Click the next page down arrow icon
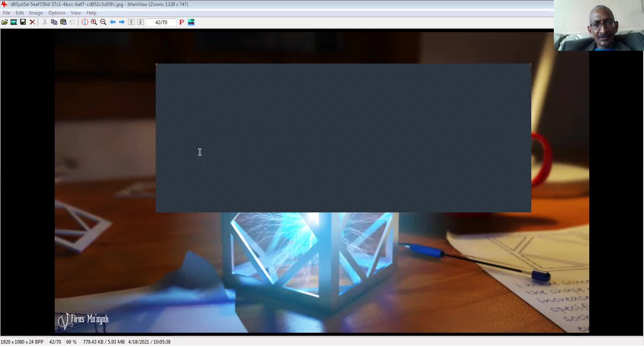The width and height of the screenshot is (644, 346). pos(140,22)
